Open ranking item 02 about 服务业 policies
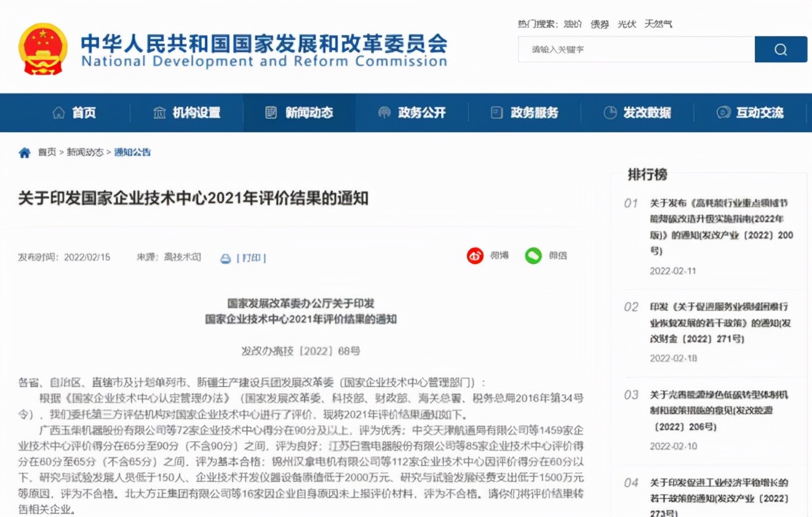 click(x=720, y=323)
